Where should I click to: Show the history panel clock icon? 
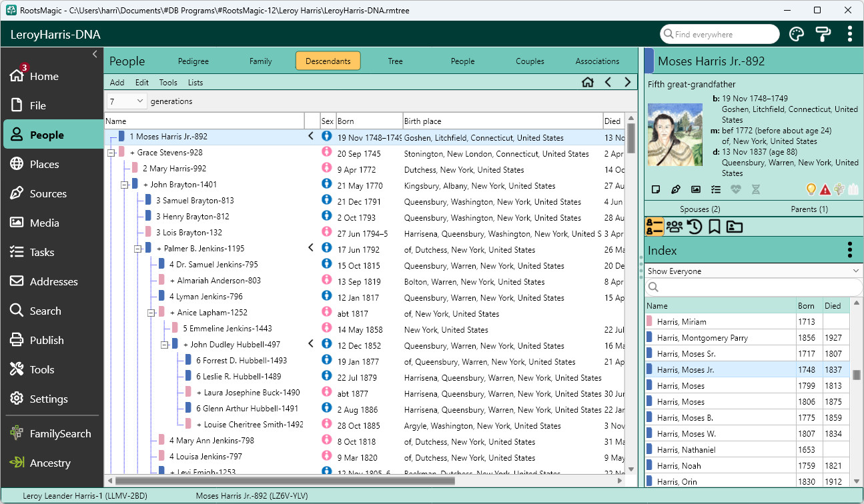695,227
